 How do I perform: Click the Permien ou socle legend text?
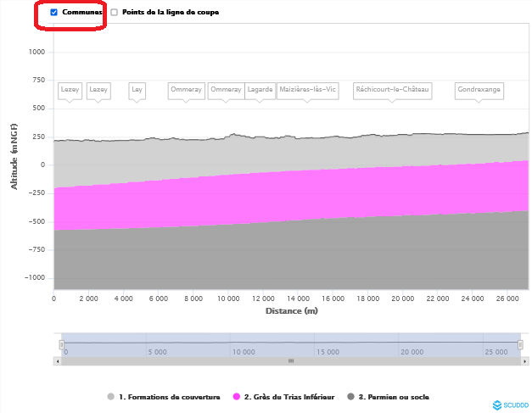(x=395, y=396)
